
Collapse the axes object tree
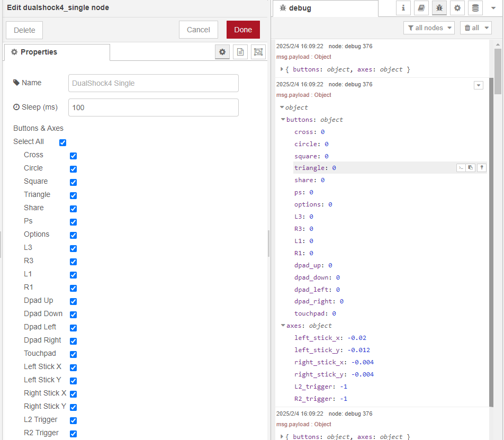pyautogui.click(x=283, y=326)
